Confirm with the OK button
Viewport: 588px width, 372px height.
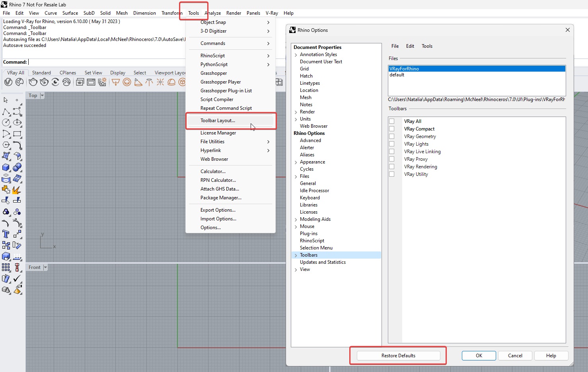479,356
